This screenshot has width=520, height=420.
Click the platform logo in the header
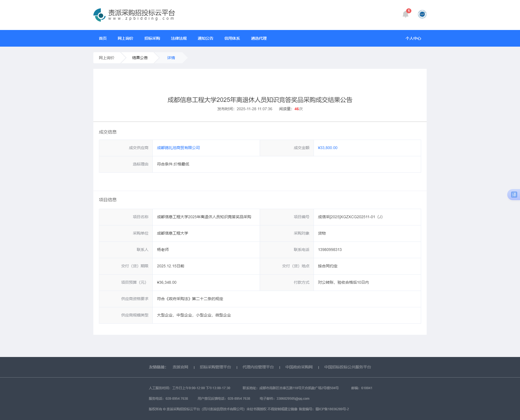click(134, 15)
